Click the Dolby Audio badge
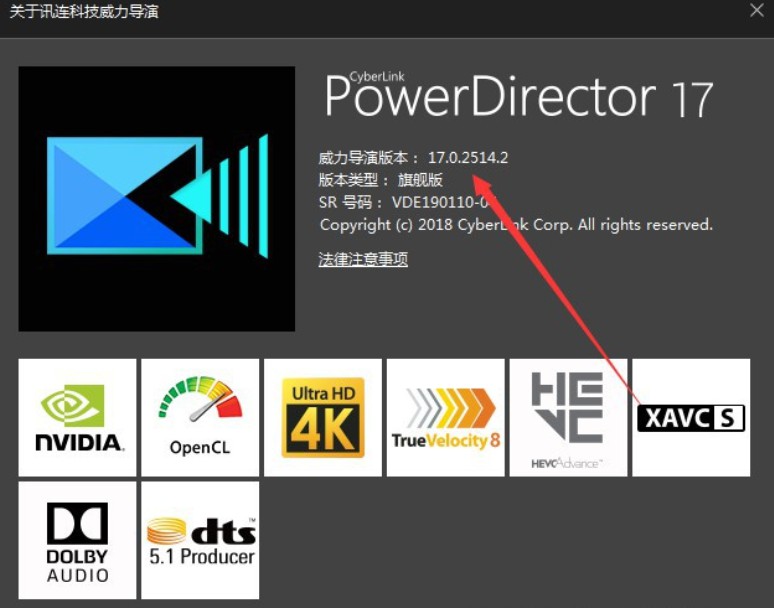 (x=77, y=540)
